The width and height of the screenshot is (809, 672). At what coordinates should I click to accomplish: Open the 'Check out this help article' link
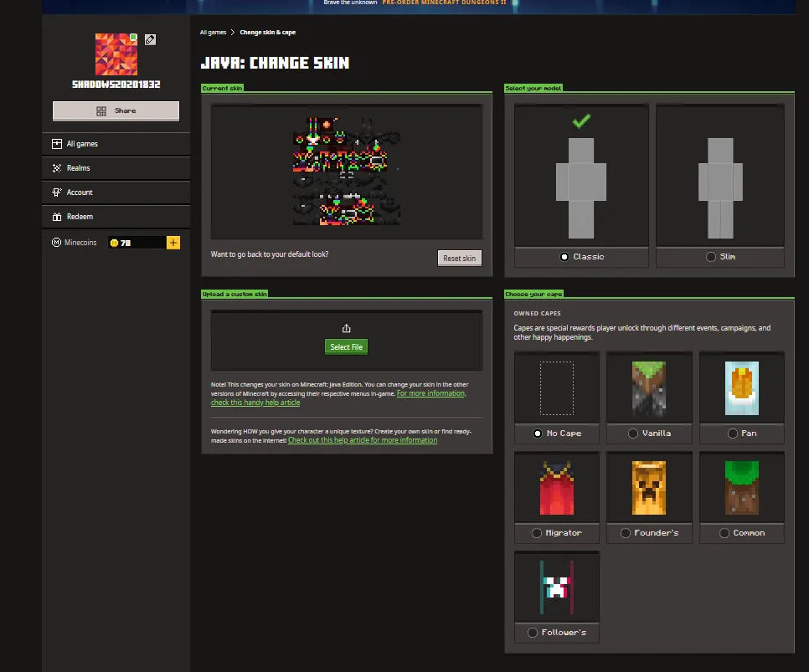[363, 440]
